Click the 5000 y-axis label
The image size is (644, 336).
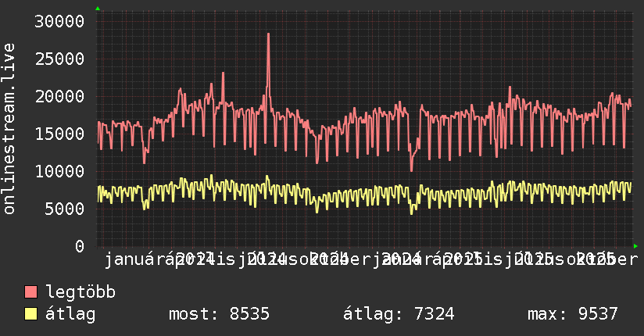click(64, 209)
